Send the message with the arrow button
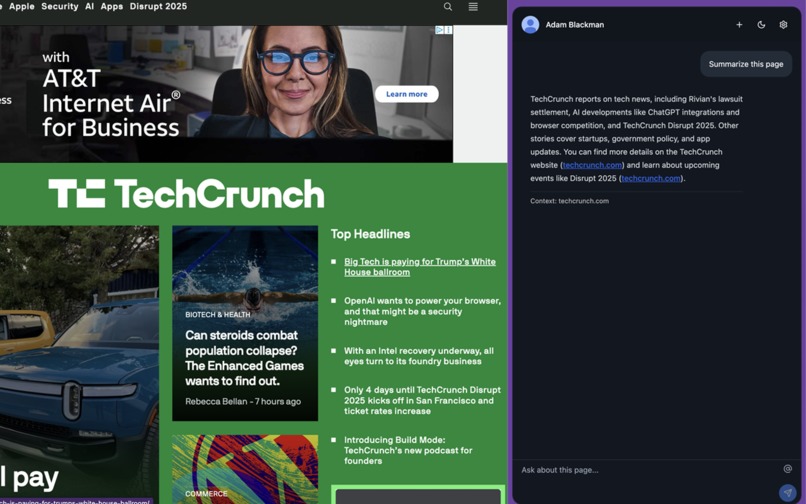Image resolution: width=806 pixels, height=504 pixels. pyautogui.click(x=787, y=493)
